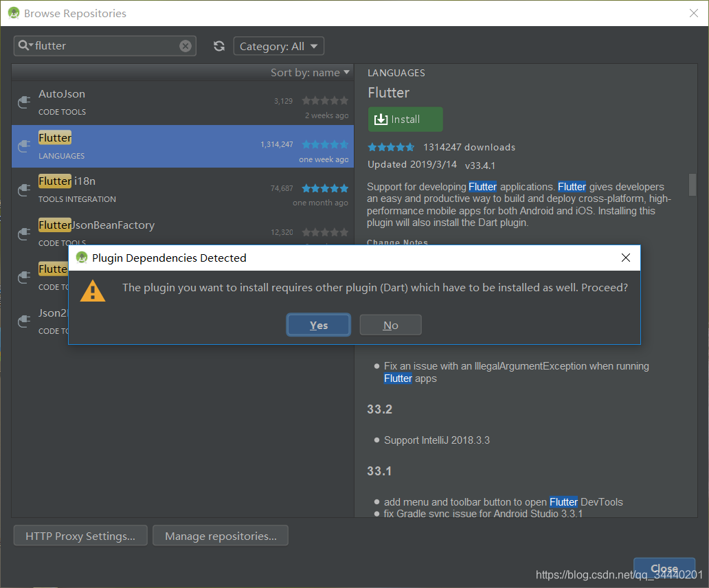Click the v33.4.1 version text

pos(480,166)
